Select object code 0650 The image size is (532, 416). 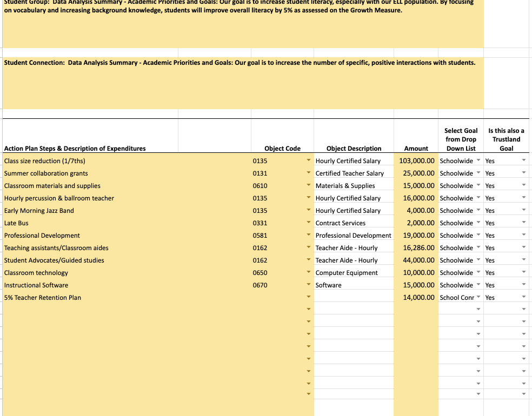click(x=260, y=273)
